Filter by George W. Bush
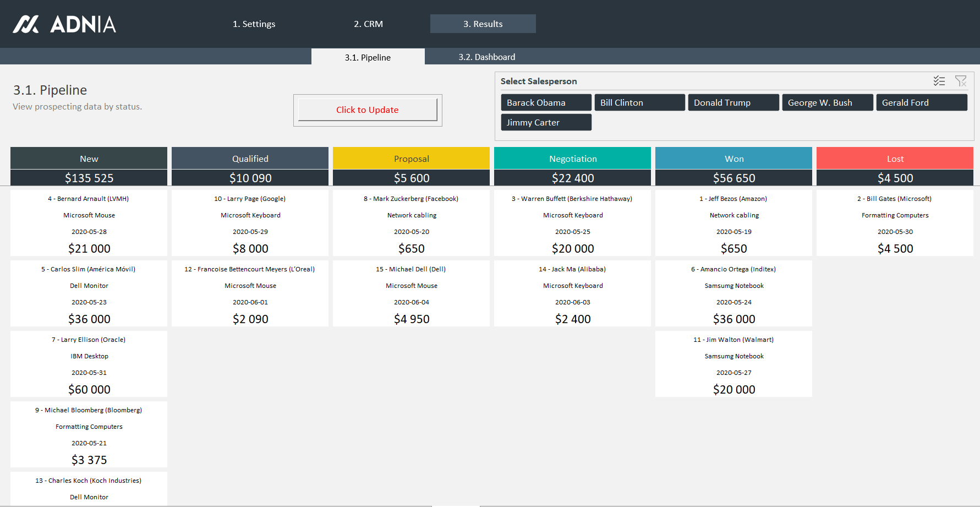Image resolution: width=980 pixels, height=507 pixels. (x=828, y=102)
